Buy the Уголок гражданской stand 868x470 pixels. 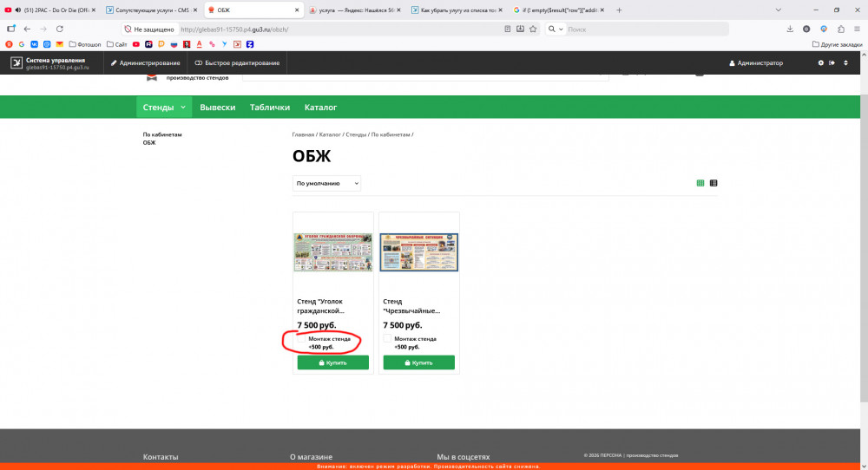(332, 362)
